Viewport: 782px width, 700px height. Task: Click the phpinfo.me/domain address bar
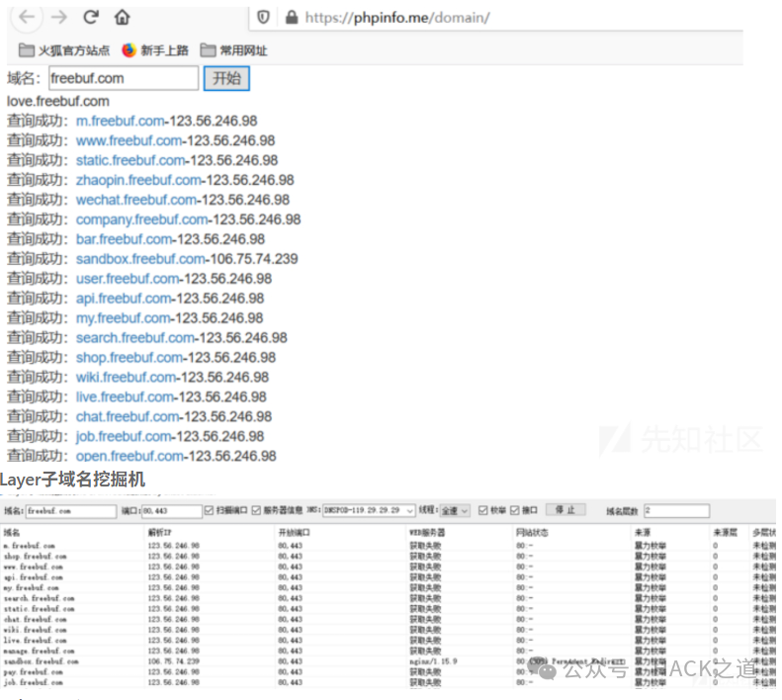tap(397, 18)
